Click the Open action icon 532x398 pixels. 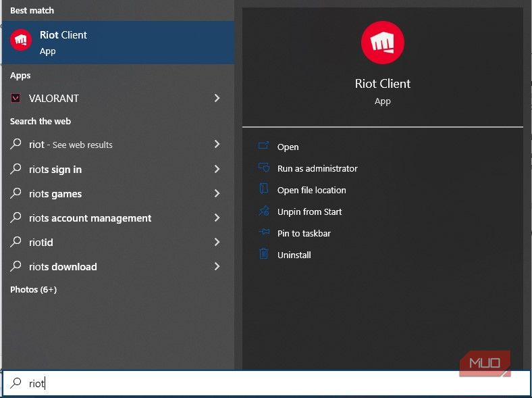[x=263, y=146]
